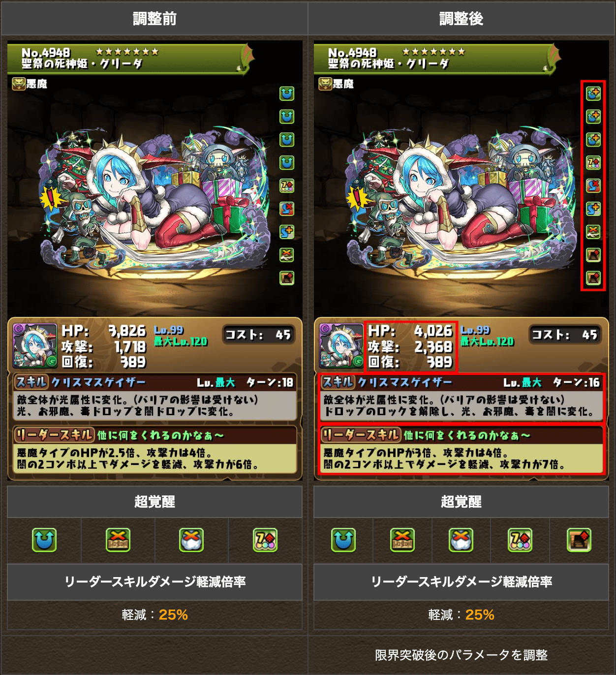616x675 pixels.
Task: Click Greeda thumbnail portrait in 調整前 stats box
Action: click(35, 346)
